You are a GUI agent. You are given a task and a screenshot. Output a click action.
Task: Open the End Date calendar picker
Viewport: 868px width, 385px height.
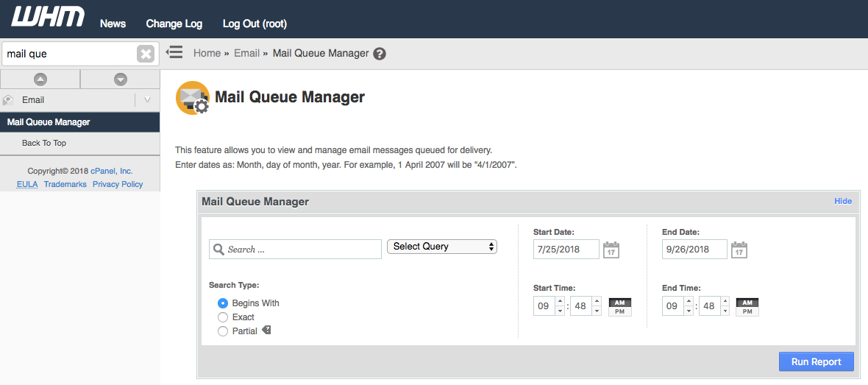pos(739,250)
